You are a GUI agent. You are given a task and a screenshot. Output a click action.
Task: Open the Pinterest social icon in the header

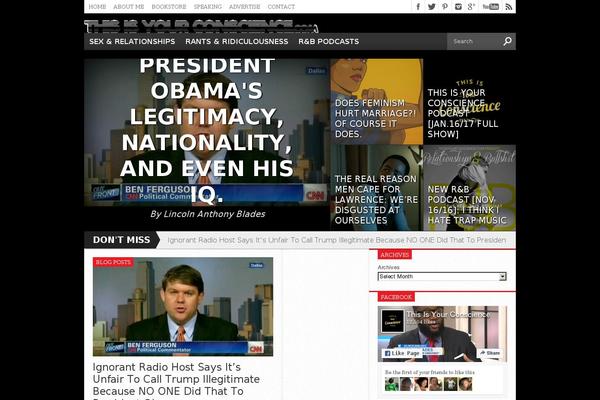445,7
